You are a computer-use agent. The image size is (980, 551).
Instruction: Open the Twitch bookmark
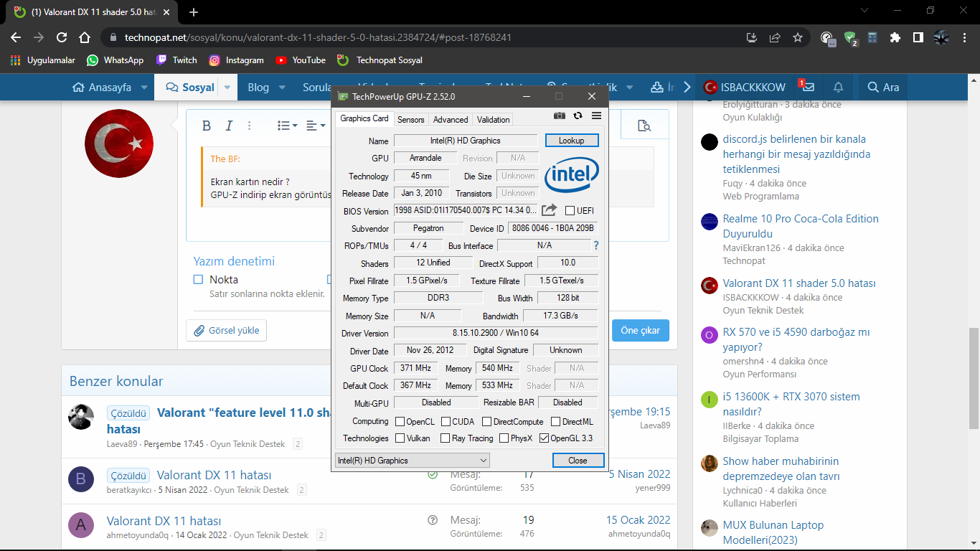176,60
